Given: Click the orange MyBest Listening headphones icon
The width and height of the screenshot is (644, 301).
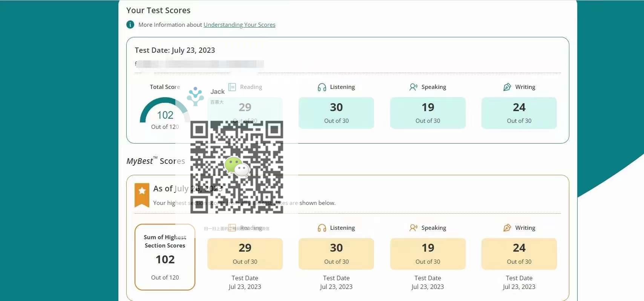Looking at the screenshot, I should (322, 228).
